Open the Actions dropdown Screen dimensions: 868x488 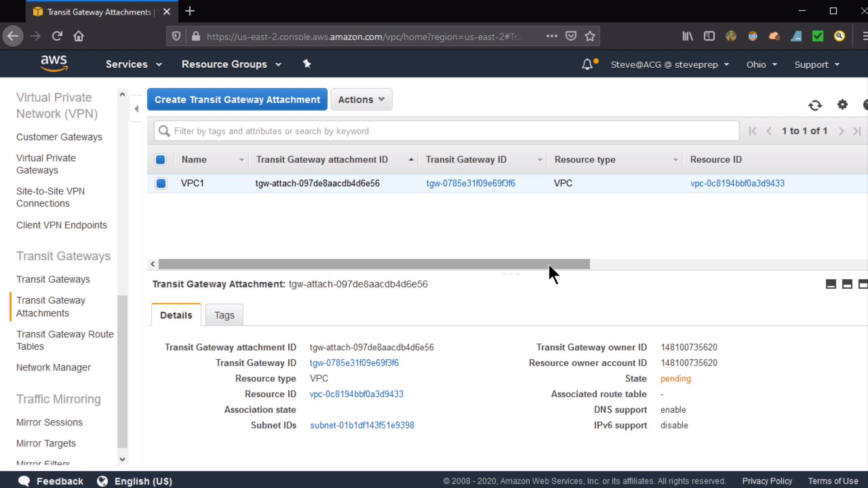361,99
